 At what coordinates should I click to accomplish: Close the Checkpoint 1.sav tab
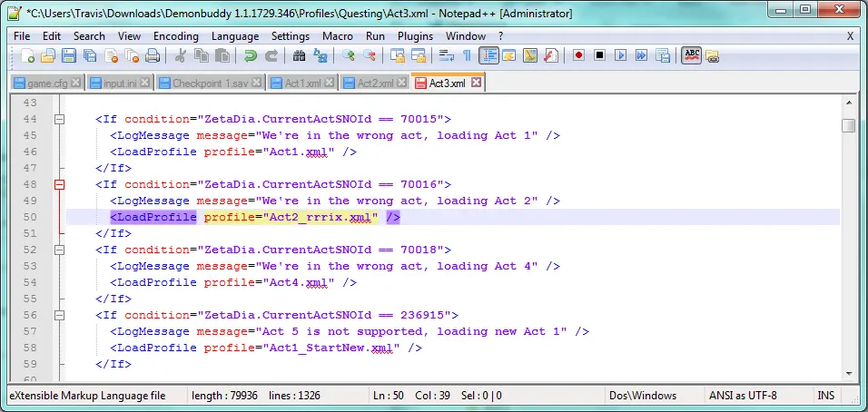[256, 83]
